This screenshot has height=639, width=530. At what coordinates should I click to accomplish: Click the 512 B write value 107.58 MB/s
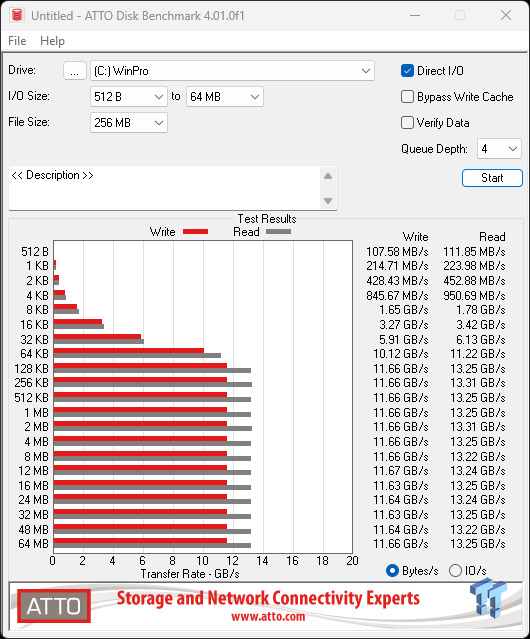coord(397,251)
